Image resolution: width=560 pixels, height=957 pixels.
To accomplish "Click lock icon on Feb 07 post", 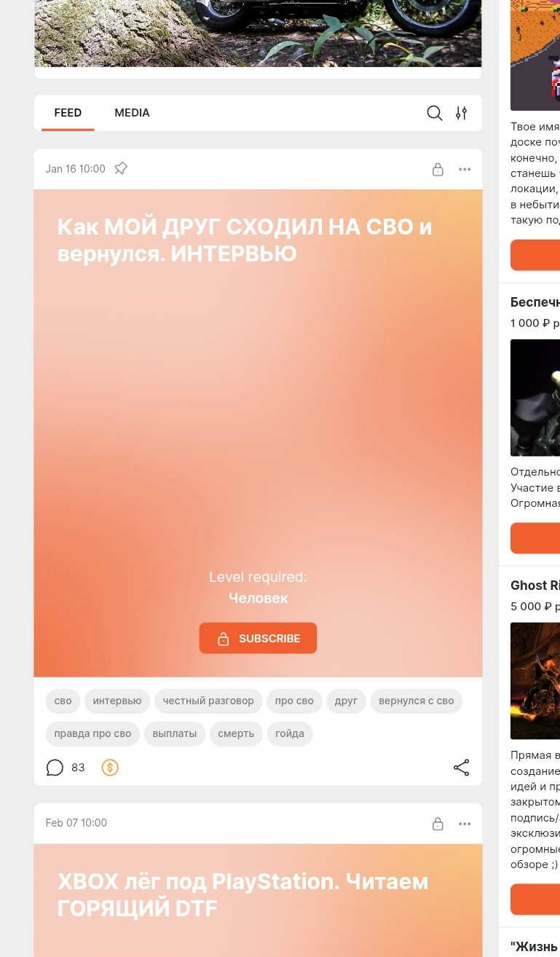I will click(438, 824).
